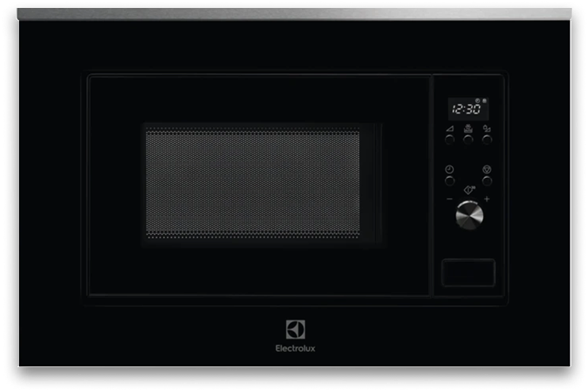588x391 pixels.
Task: Tap the stop/cancel icon
Action: point(486,170)
